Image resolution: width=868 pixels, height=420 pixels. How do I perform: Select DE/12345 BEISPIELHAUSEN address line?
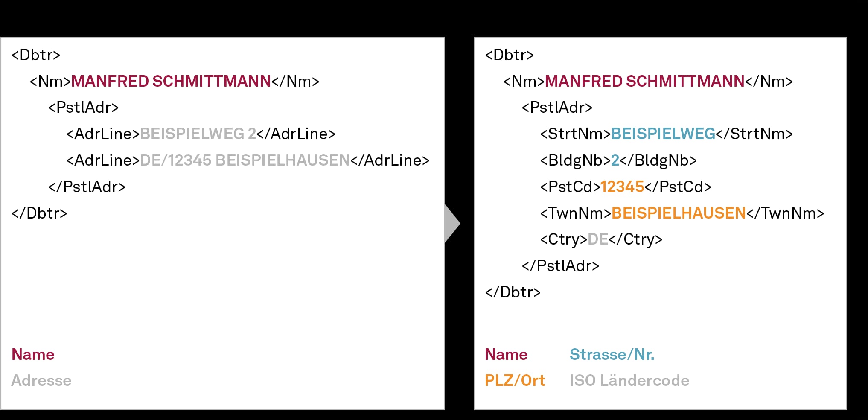point(245,160)
